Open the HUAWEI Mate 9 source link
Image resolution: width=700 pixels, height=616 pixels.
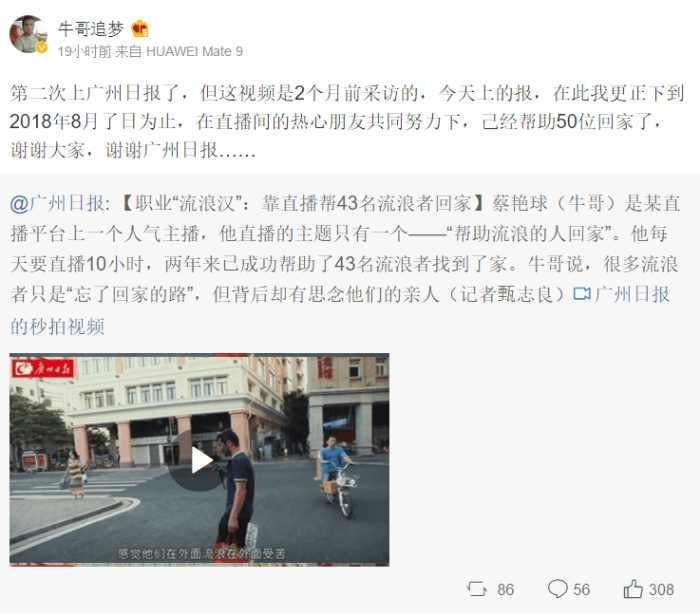click(x=194, y=51)
